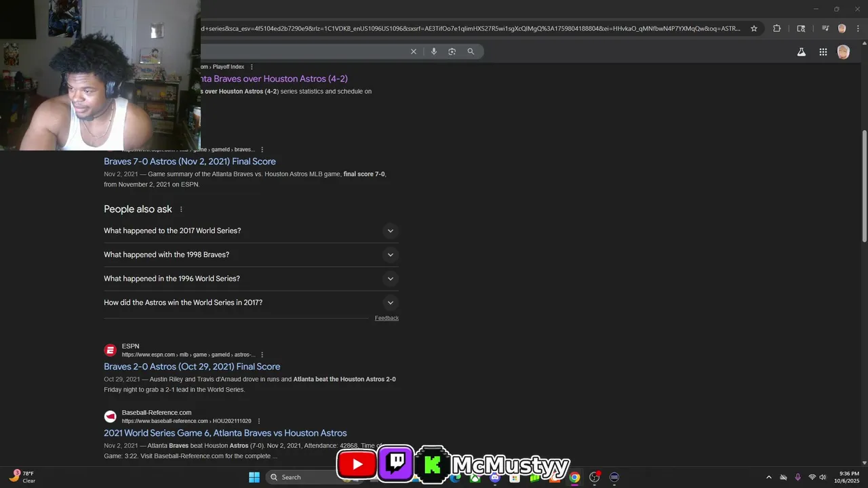
Task: Clear the Google search box with the X
Action: [414, 52]
